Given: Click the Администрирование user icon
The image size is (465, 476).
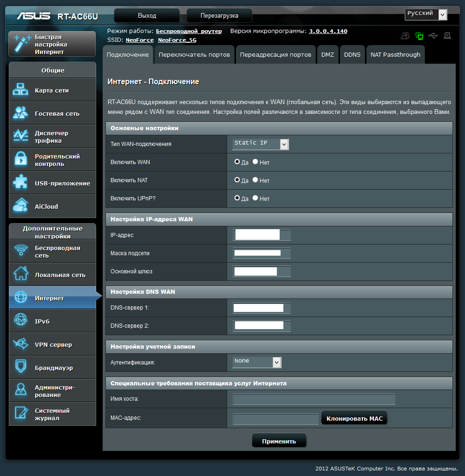Looking at the screenshot, I should pos(20,390).
